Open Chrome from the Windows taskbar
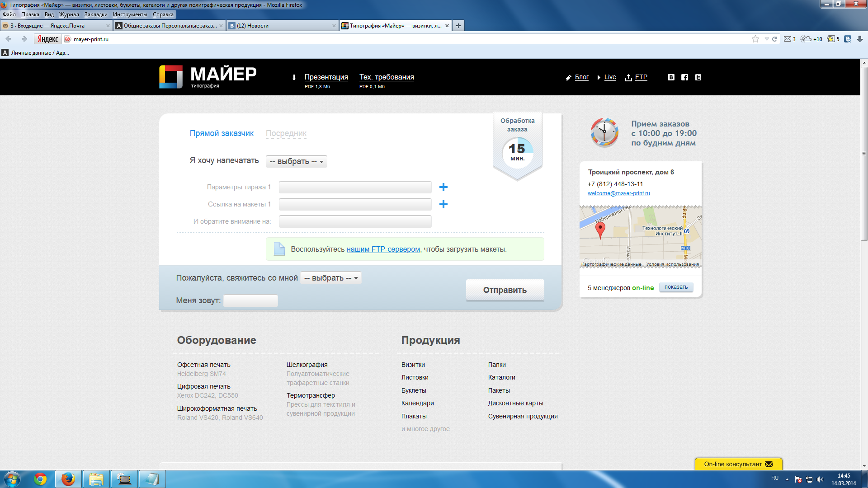The width and height of the screenshot is (868, 488). click(x=40, y=479)
